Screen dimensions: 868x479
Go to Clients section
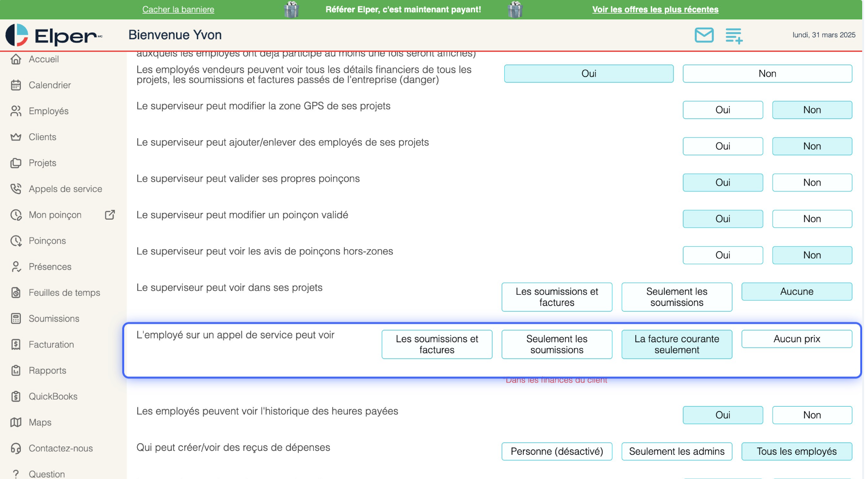42,137
